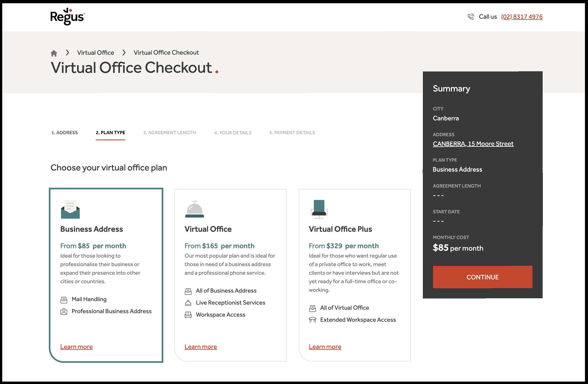The width and height of the screenshot is (588, 384).
Task: Click the Agreement Length label in Summary
Action: [457, 186]
